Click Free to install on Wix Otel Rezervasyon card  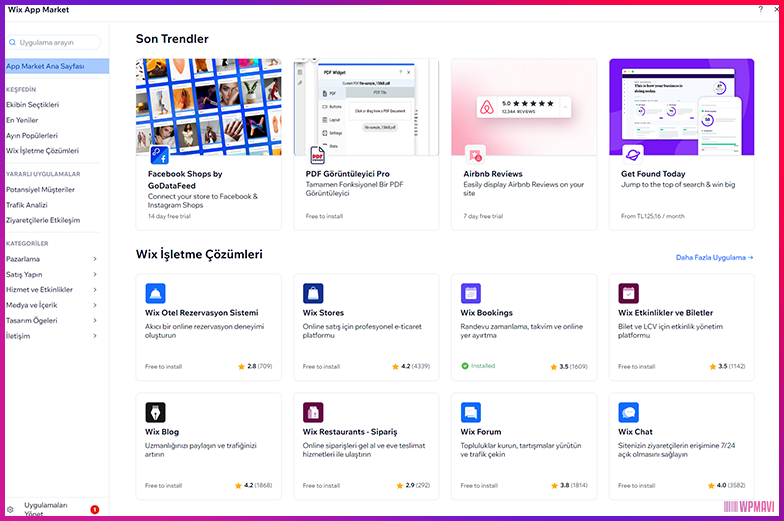(164, 366)
